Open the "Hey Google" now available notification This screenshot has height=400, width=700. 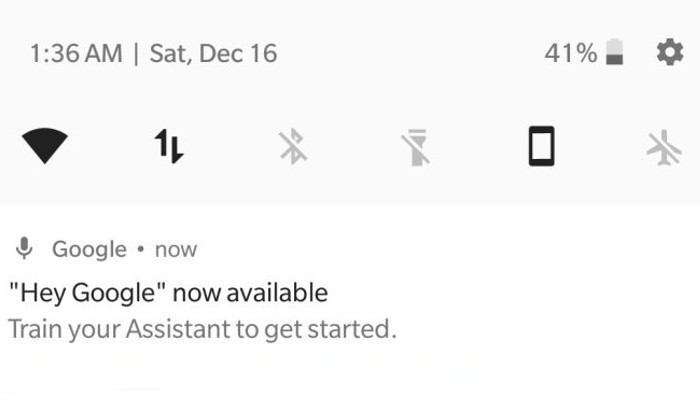pyautogui.click(x=168, y=293)
